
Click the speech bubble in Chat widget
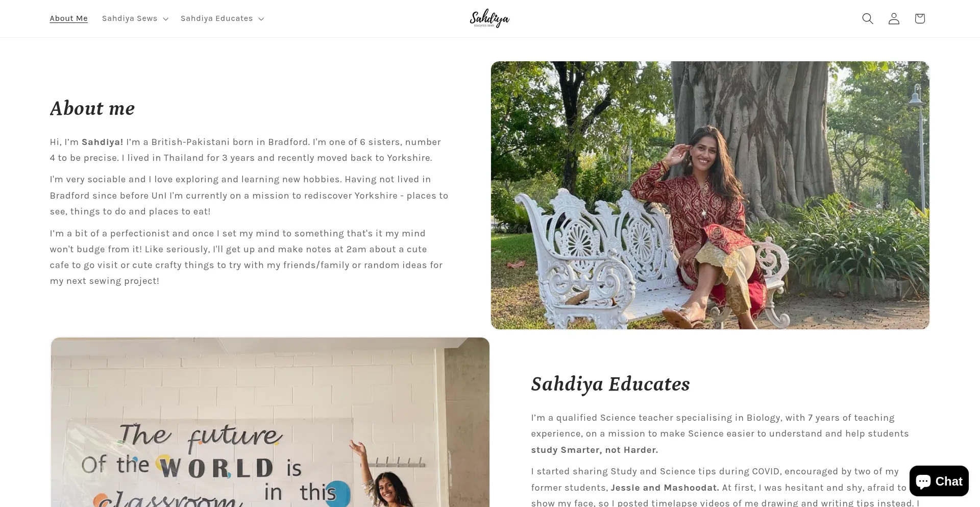coord(923,481)
